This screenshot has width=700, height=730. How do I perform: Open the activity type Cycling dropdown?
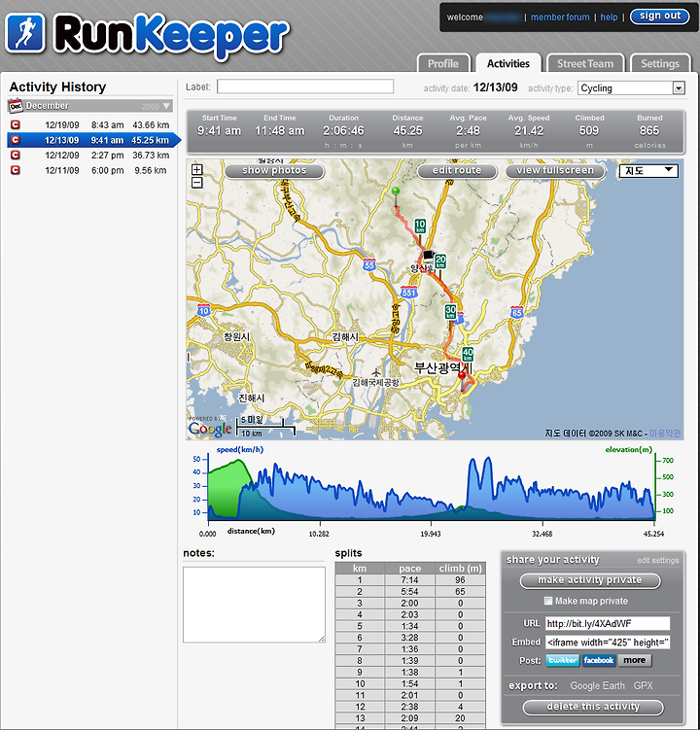632,88
